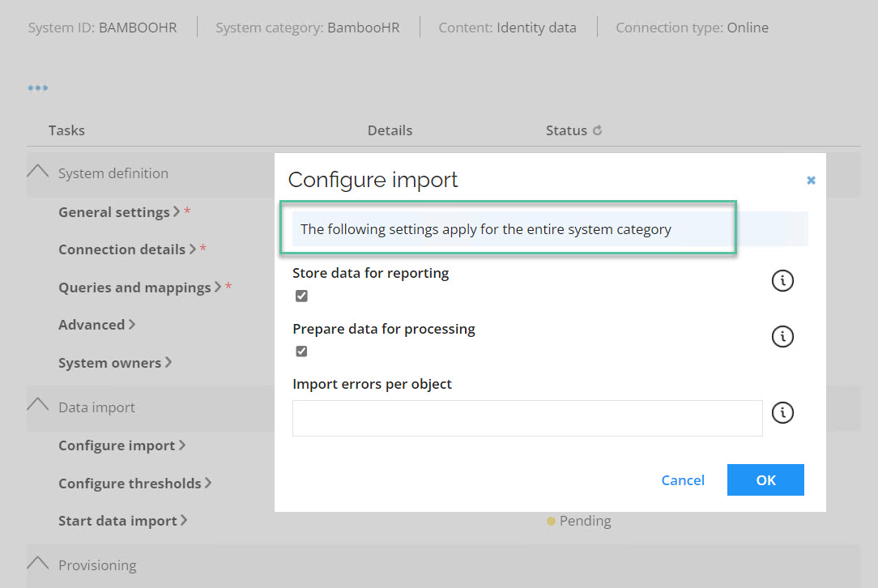The image size is (878, 588).
Task: Click the Details column header
Action: [x=390, y=130]
